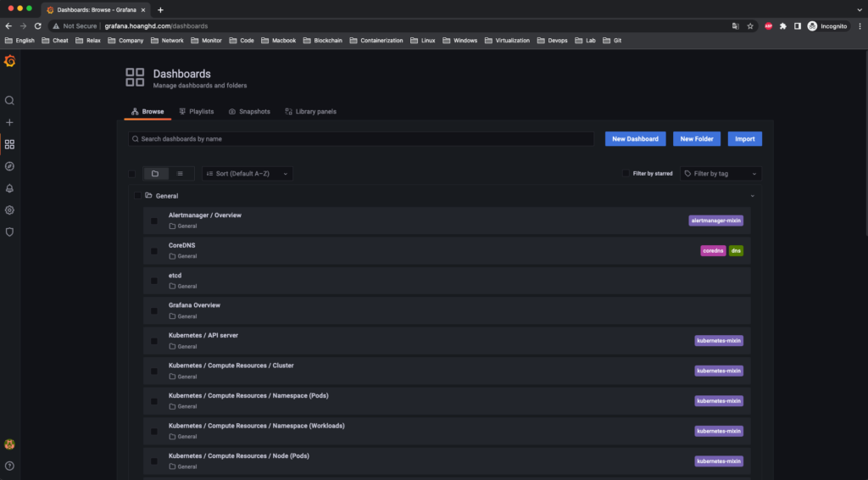Open a new browser tab with plus
The width and height of the screenshot is (868, 480).
click(160, 10)
